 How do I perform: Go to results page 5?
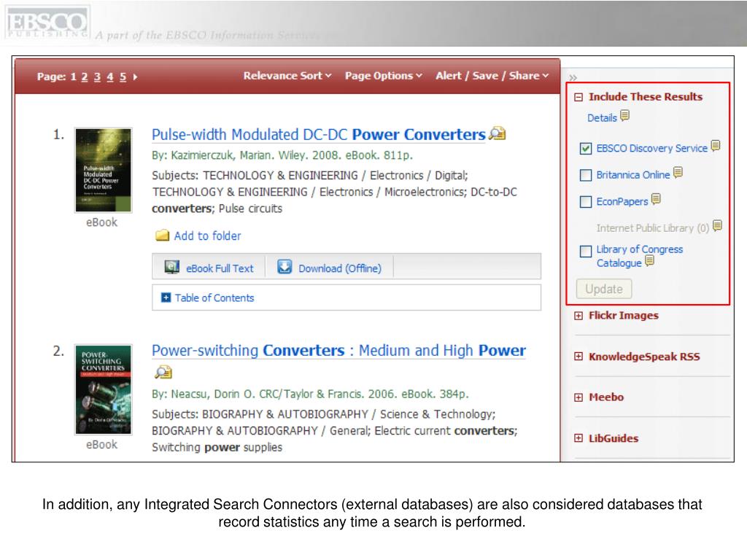pos(123,77)
